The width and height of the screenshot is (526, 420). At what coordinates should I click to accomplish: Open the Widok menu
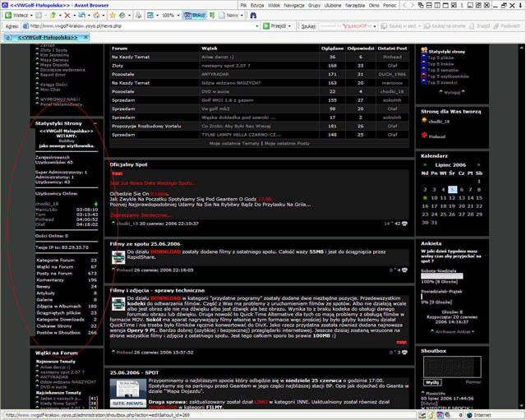274,6
